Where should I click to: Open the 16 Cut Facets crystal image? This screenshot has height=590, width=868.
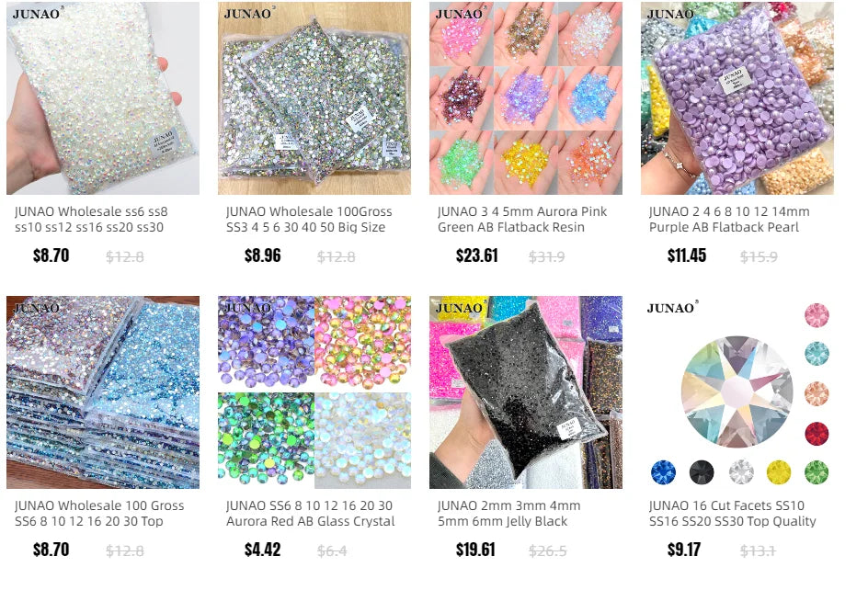click(737, 392)
